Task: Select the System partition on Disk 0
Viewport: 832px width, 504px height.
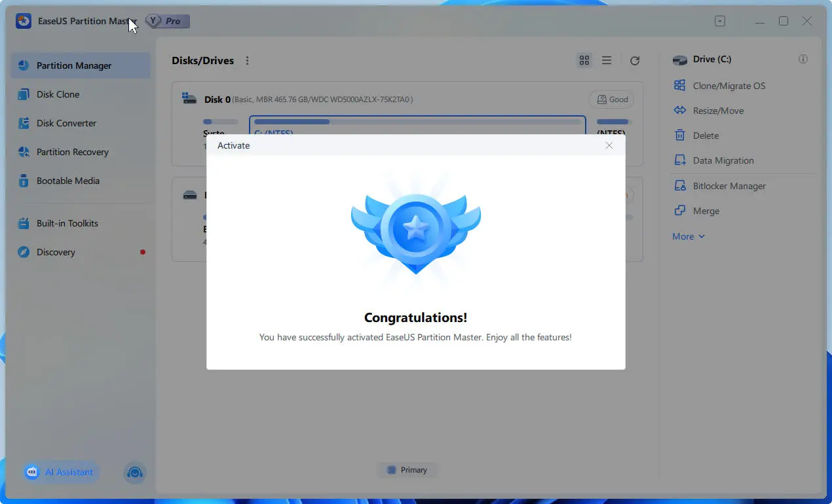Action: 220,126
